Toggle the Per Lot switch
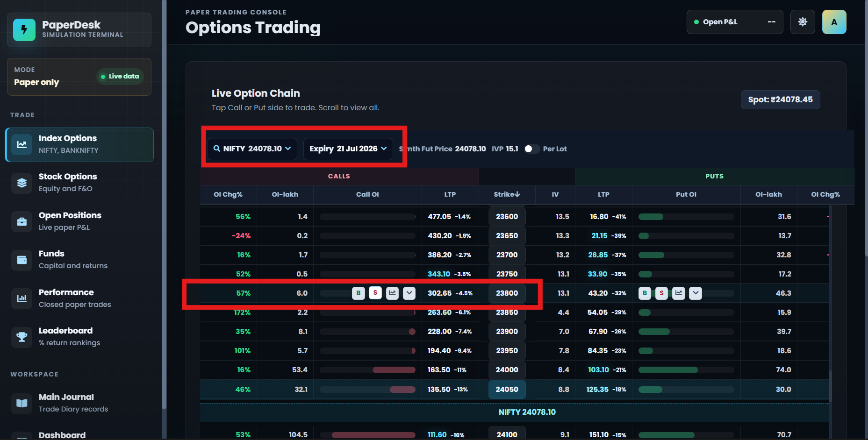This screenshot has width=868, height=440. (531, 149)
